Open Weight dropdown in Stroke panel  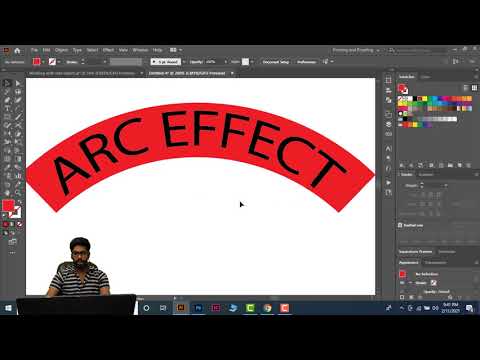point(445,186)
